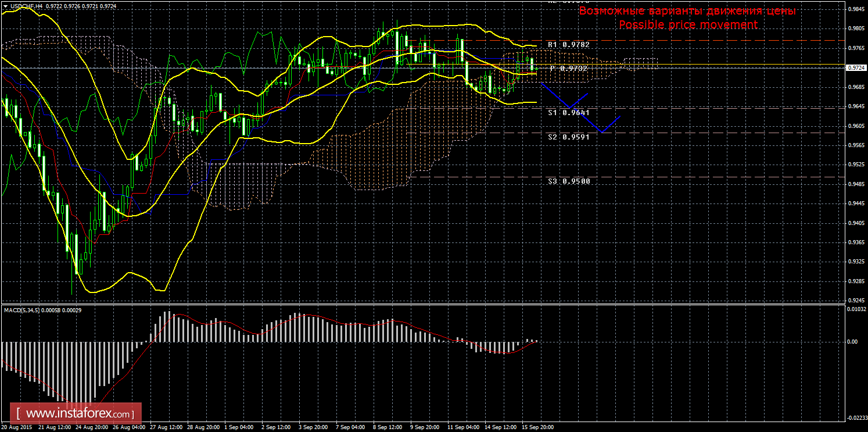
Task: Click the 0.9365 price axis value
Action: coord(855,242)
